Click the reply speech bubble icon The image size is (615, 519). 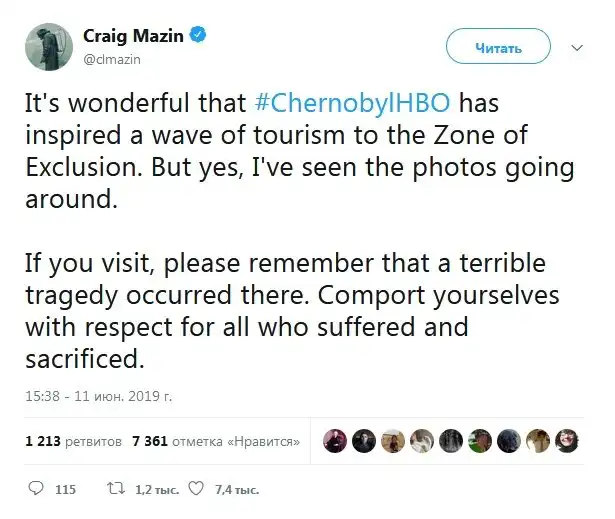click(x=37, y=489)
